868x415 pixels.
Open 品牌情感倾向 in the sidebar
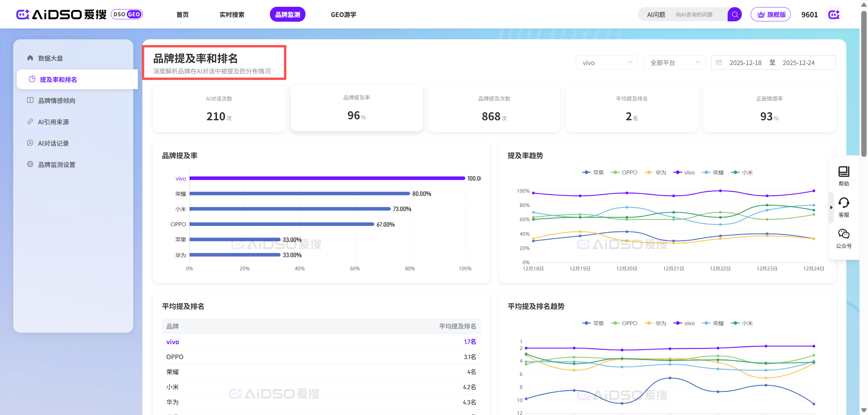click(x=57, y=101)
